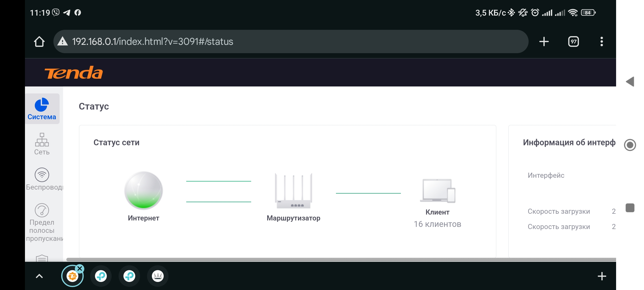Click the Статус сети heading
Screen dimensions: 644x290
(116, 142)
